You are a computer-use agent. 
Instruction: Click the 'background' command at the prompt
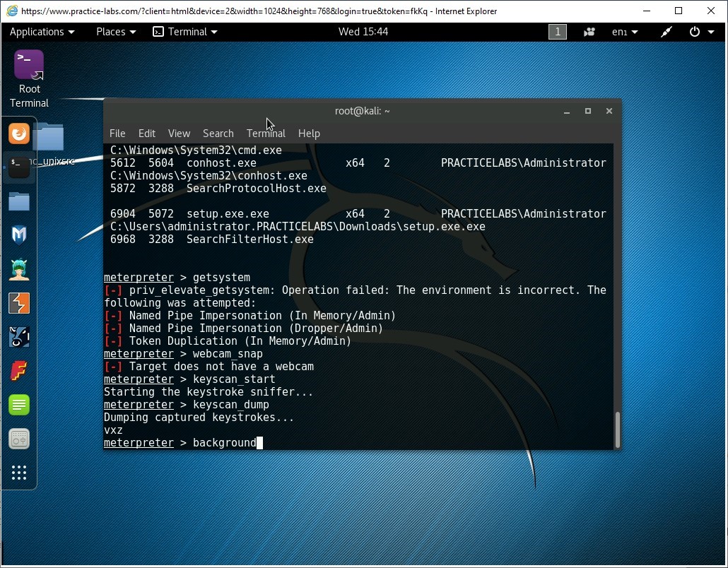pyautogui.click(x=224, y=443)
